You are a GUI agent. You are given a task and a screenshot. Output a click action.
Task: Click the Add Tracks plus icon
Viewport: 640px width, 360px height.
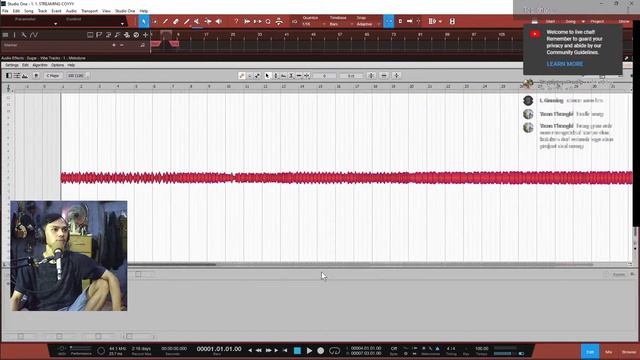click(x=145, y=35)
